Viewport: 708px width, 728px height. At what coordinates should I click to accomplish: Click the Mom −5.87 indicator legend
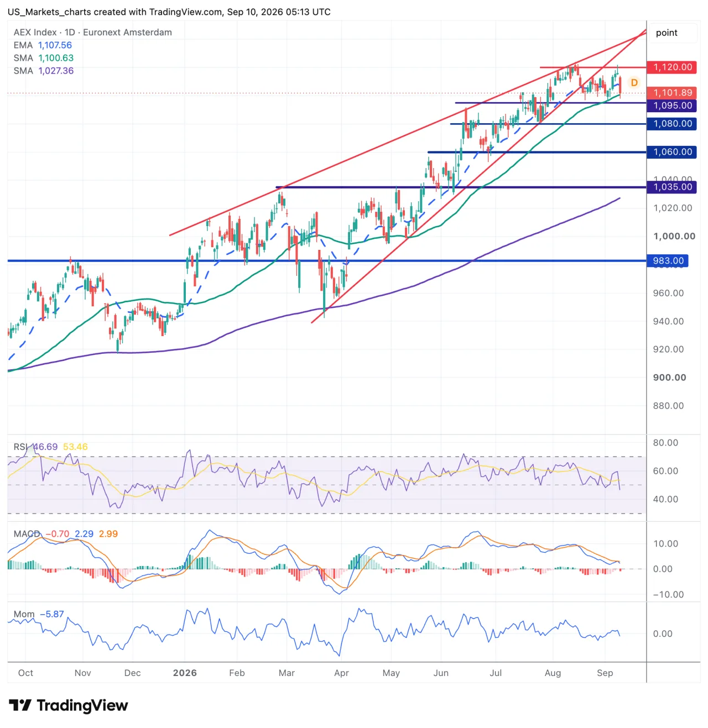click(x=39, y=614)
